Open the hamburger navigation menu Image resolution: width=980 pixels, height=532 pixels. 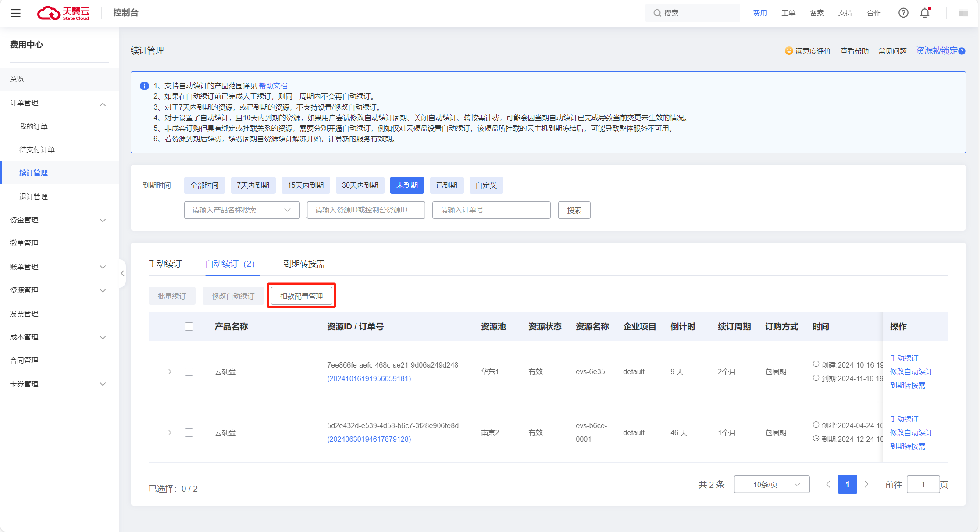(x=16, y=13)
